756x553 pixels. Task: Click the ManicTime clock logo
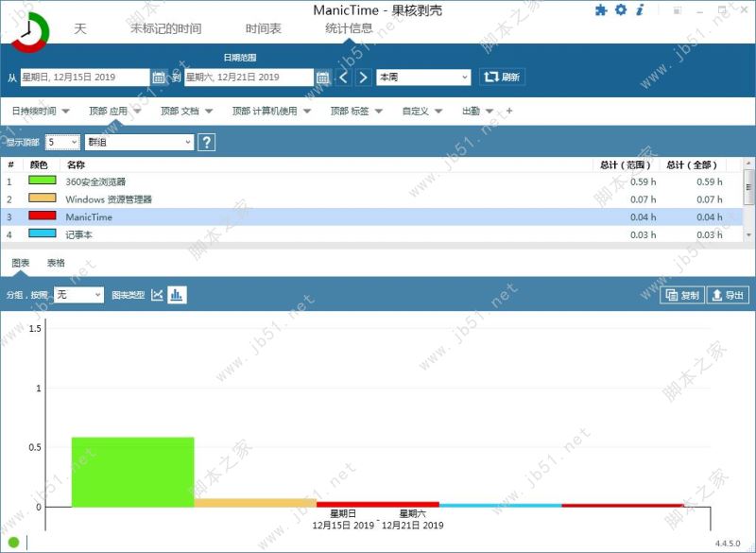tap(30, 32)
